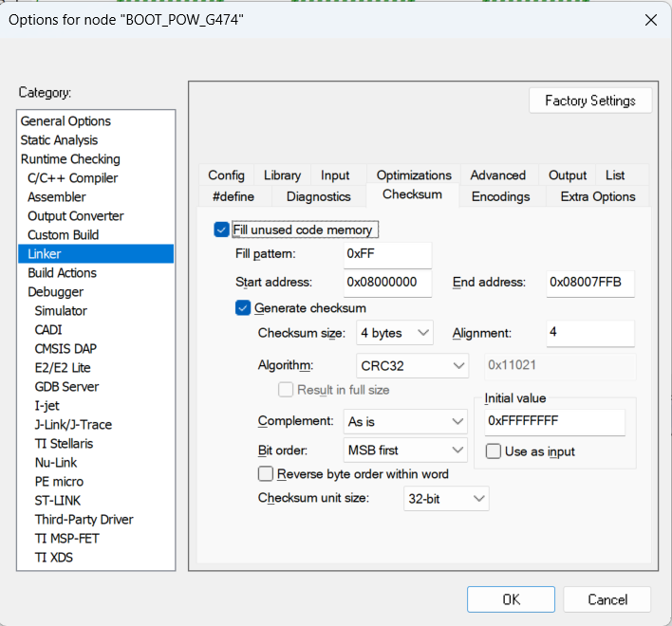The image size is (672, 626).
Task: Edit the End address field
Action: [x=590, y=283]
